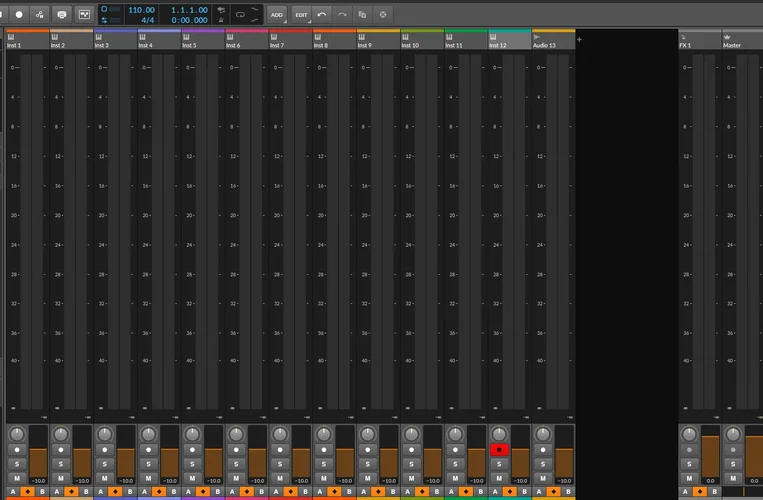The width and height of the screenshot is (763, 500).
Task: Solo the Inst 1 track
Action: (17, 464)
